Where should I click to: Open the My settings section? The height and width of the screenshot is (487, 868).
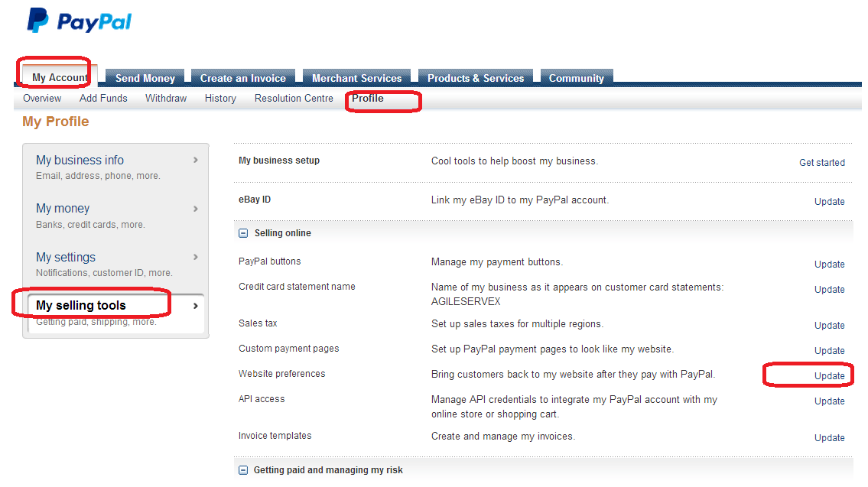pyautogui.click(x=66, y=257)
